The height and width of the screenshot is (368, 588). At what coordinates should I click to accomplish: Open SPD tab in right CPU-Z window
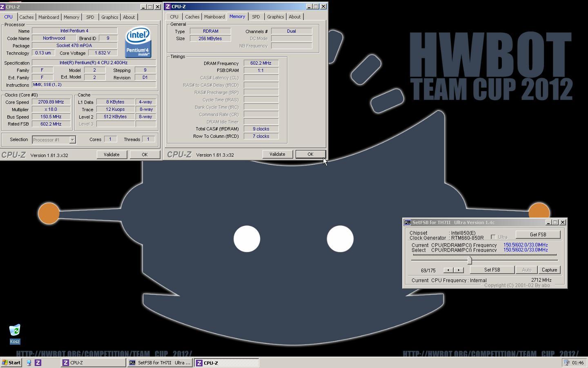256,17
